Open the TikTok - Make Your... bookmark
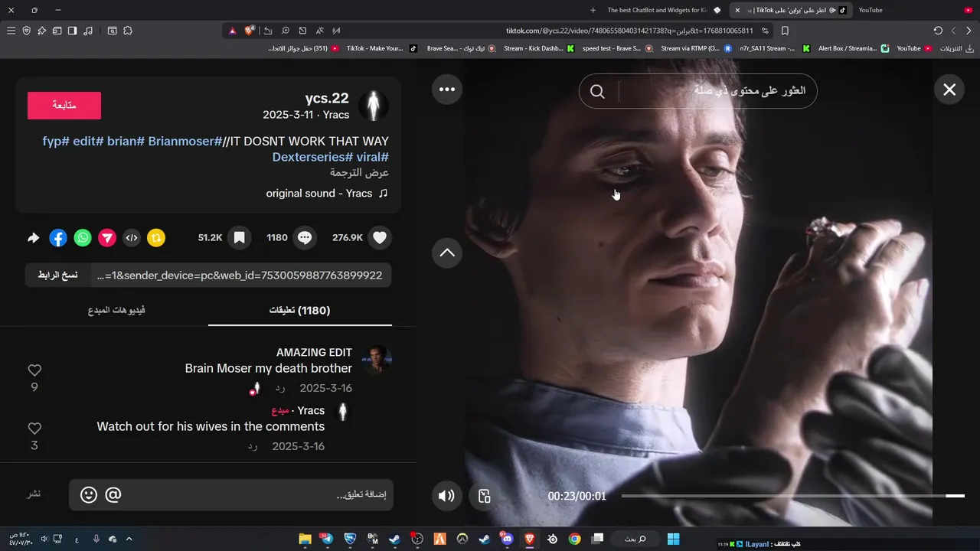 (381, 48)
